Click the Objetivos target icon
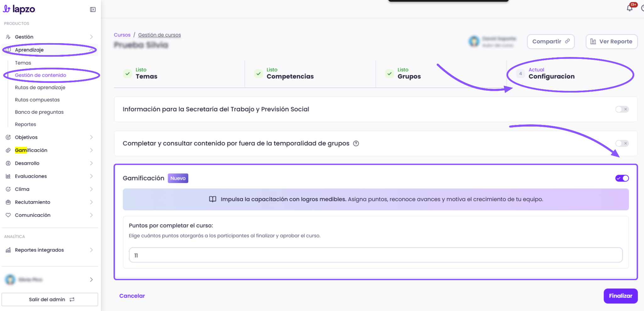The height and width of the screenshot is (311, 644). (x=8, y=137)
